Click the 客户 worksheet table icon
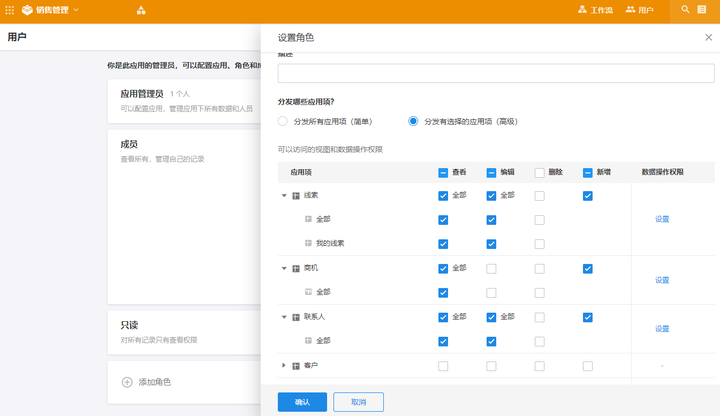 tap(296, 366)
